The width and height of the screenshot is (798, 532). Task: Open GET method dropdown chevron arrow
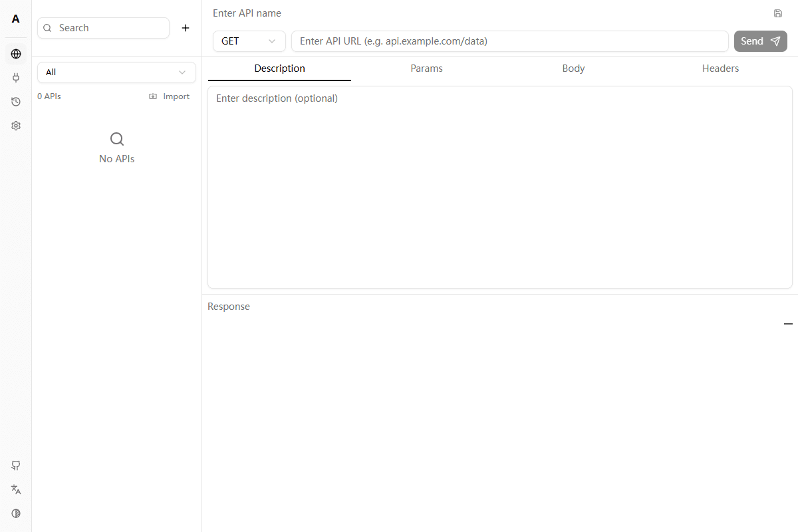point(271,41)
